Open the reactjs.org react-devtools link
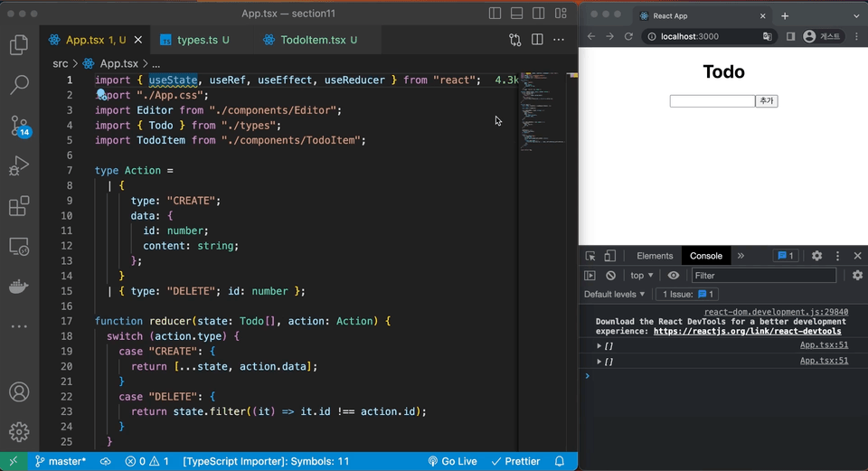The height and width of the screenshot is (471, 868). pos(747,332)
